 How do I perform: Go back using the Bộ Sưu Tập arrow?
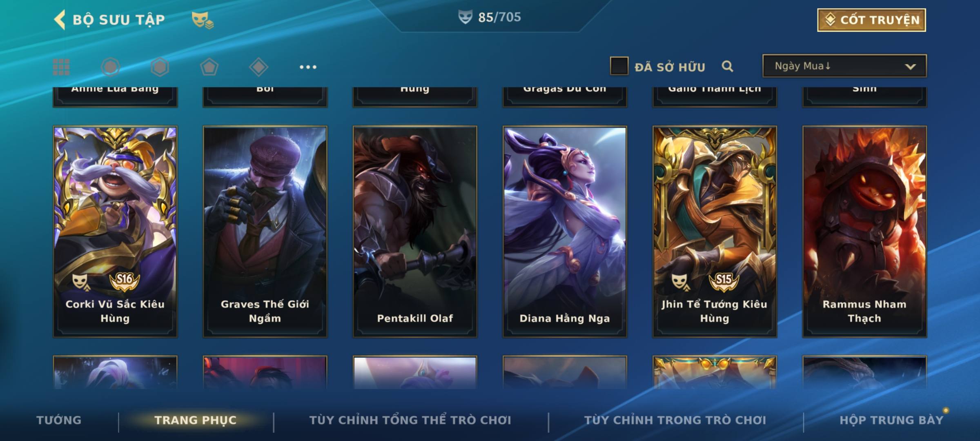point(60,20)
